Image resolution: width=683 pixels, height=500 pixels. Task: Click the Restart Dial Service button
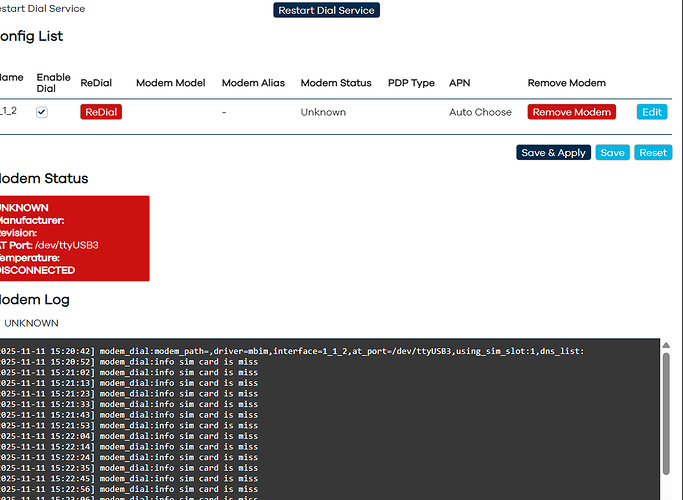326,10
